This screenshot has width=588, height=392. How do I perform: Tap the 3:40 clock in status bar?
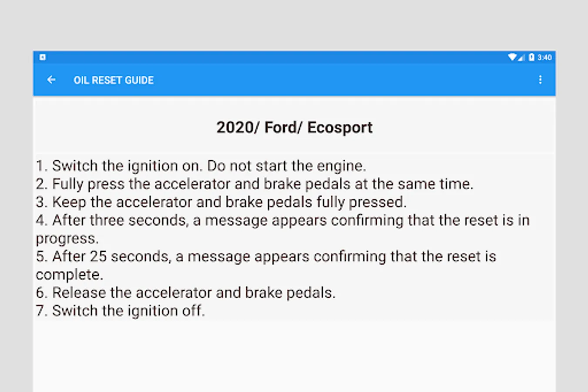(544, 57)
